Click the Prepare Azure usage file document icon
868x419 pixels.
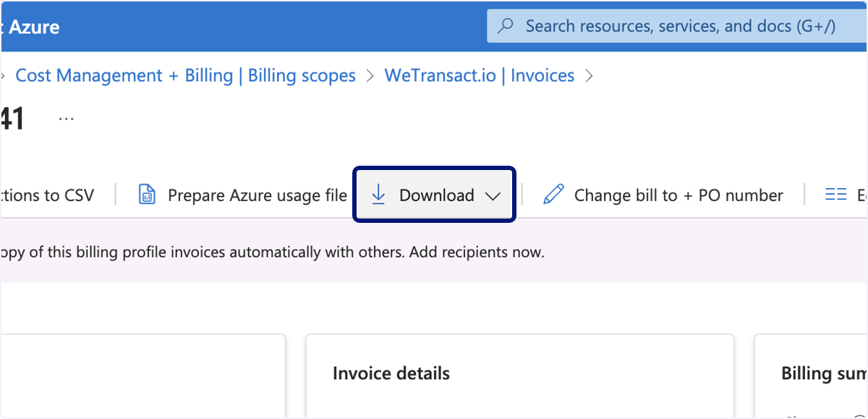[147, 195]
